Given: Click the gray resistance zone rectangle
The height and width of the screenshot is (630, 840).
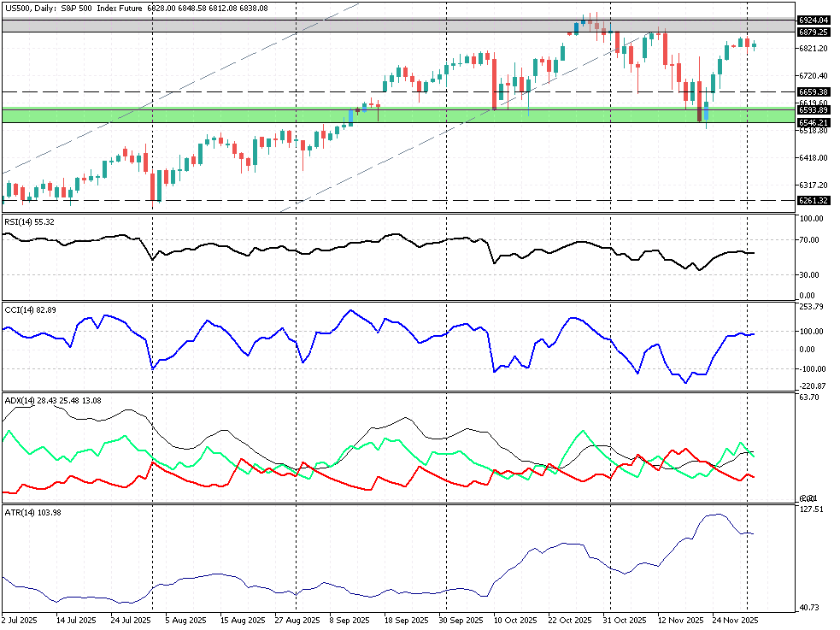Looking at the screenshot, I should click(256, 26).
